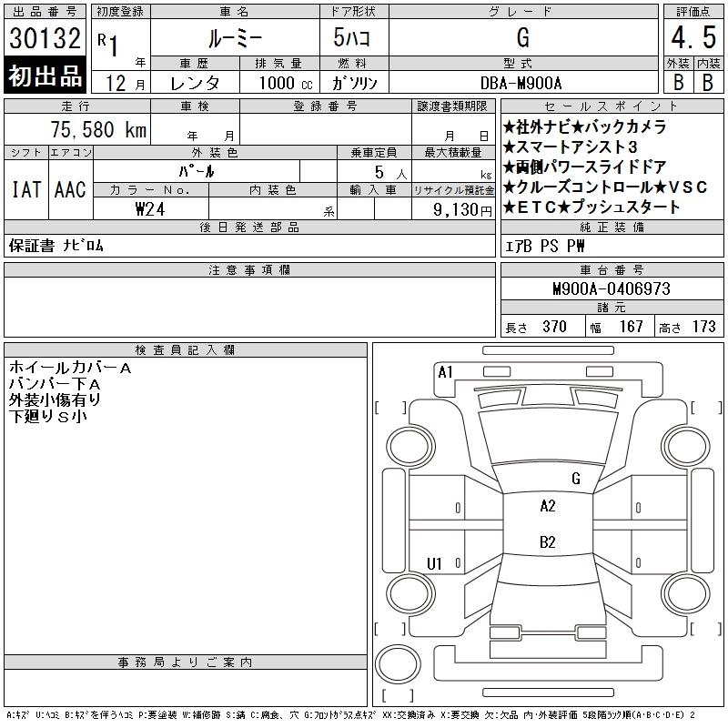728x728 pixels.
Task: Click the front left wheel circle
Action: [410, 447]
